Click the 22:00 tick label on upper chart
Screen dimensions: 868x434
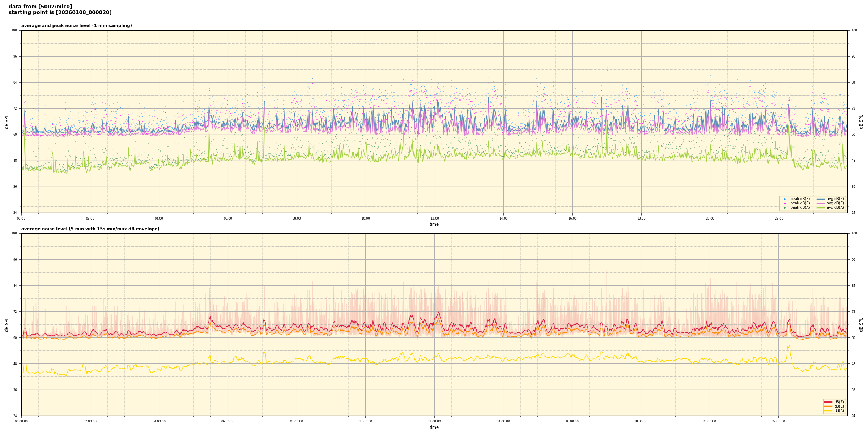point(779,218)
